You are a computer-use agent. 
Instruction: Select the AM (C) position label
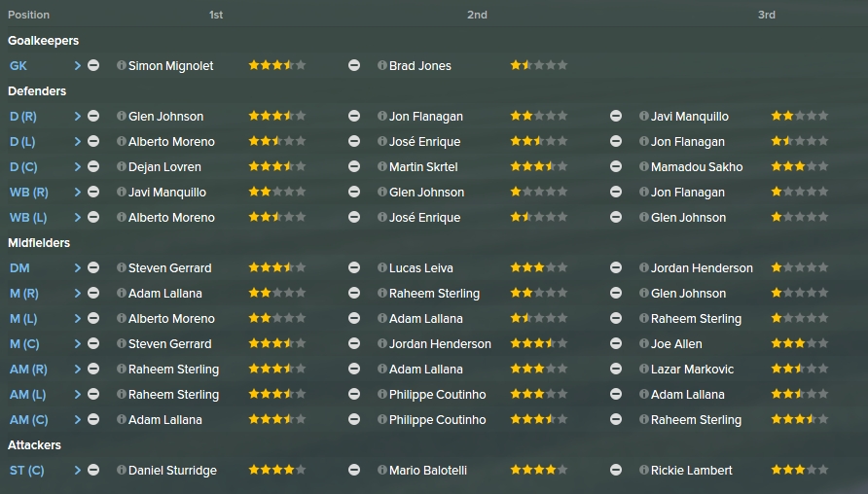point(29,420)
